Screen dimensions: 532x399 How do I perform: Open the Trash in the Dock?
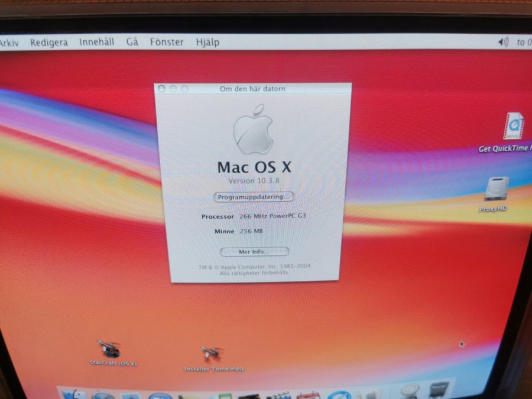click(439, 390)
